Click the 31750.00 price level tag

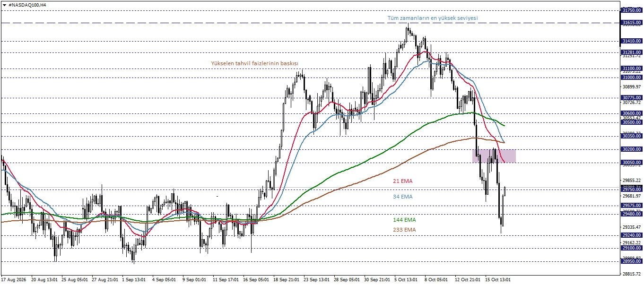(631, 10)
